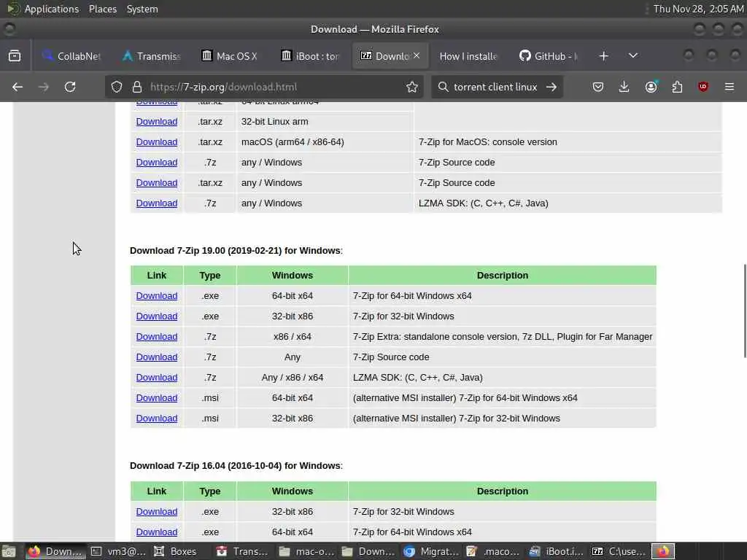Submit search with arrow button
747x560 pixels.
tap(551, 87)
